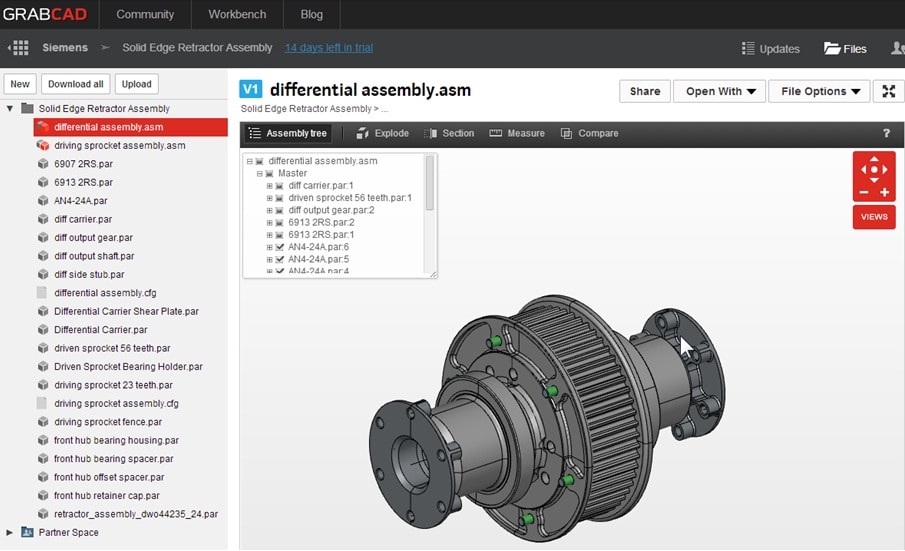Screen dimensions: 905x551
Task: Click the Explode tool icon
Action: tap(362, 133)
